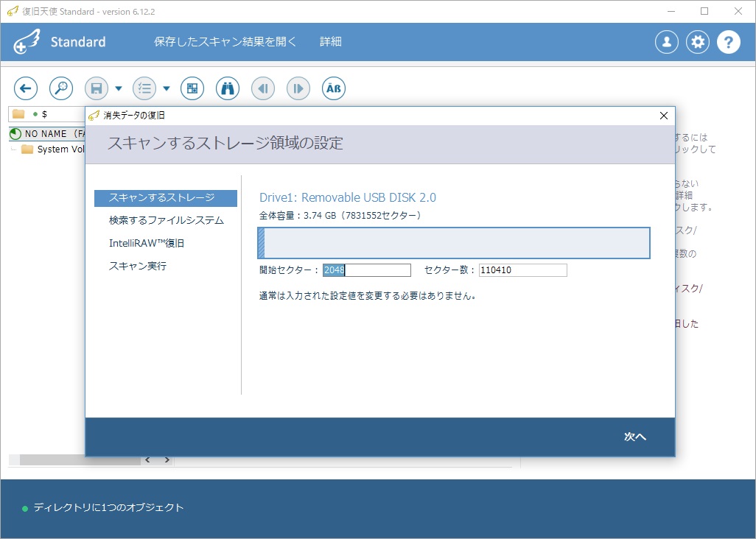Screen dimensions: 756x539
Task: Click ディレクトリに1つのオブジェクト status text
Action: pyautogui.click(x=109, y=507)
